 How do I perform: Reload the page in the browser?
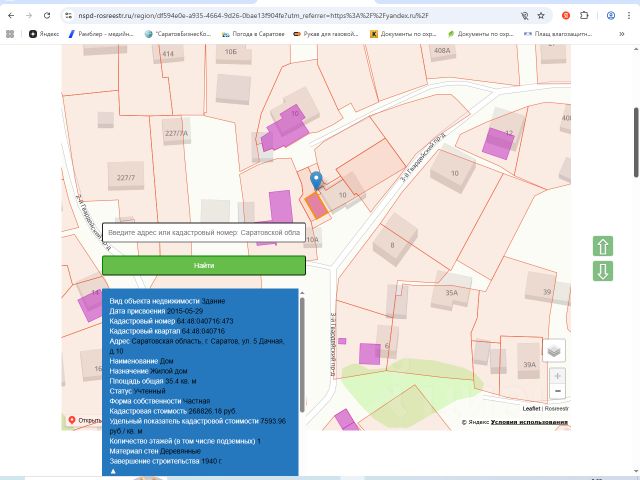tap(46, 16)
